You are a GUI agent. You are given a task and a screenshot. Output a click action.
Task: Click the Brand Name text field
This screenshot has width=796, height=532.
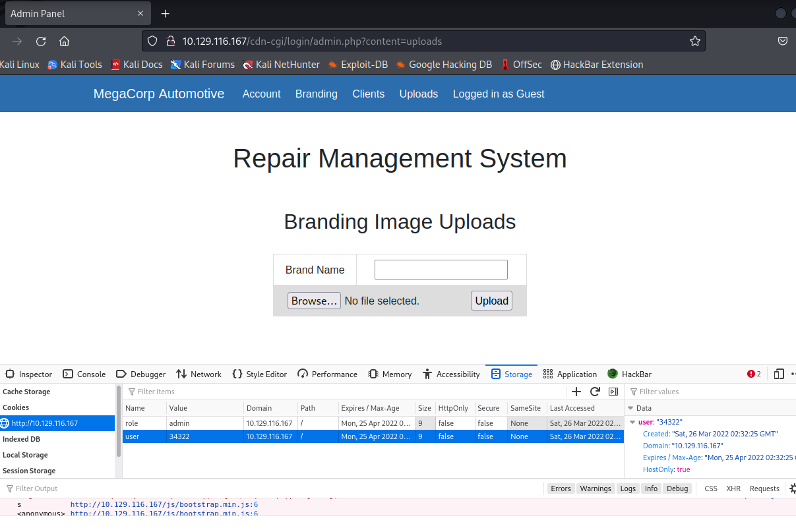pos(441,270)
